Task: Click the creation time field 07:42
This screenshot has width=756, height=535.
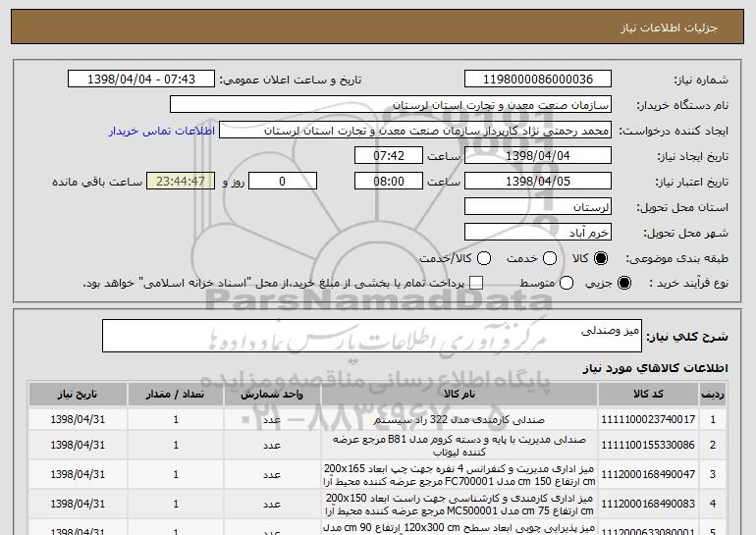Action: pos(389,156)
